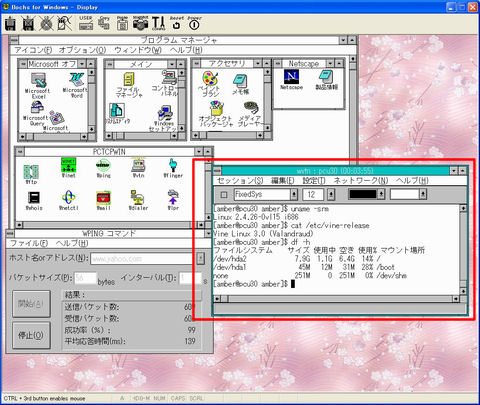Open wvtn ネットワーク(N) menu
The image size is (480, 405).
361,181
